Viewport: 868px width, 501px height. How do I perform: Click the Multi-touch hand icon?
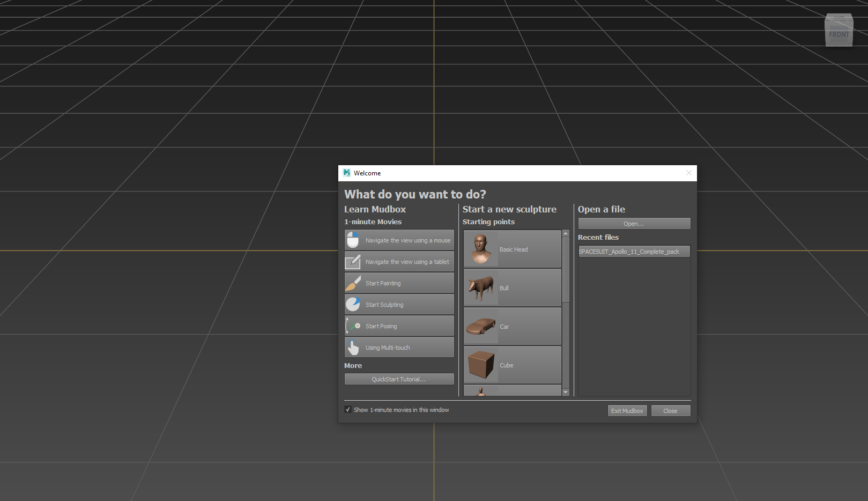353,347
